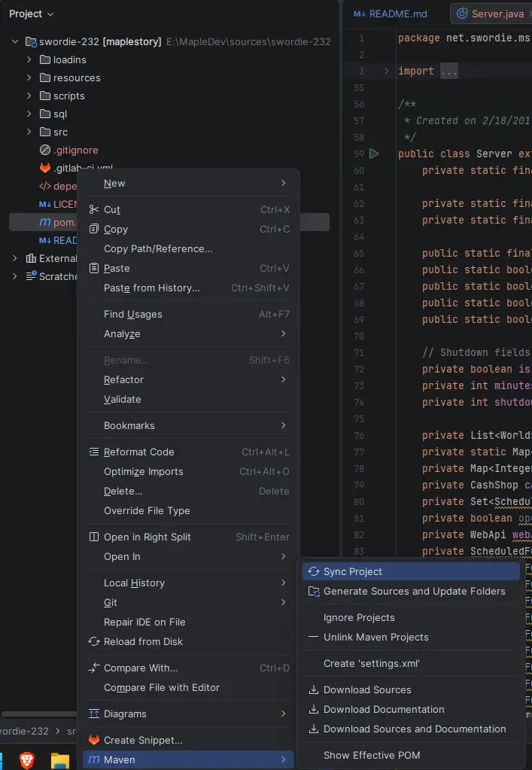Expand the sql folder
This screenshot has height=770, width=532.
tap(29, 114)
